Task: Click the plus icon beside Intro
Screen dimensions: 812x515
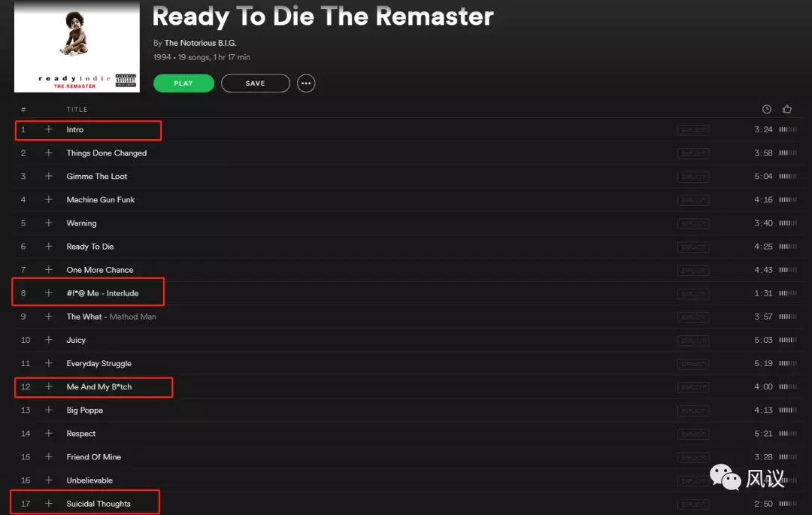Action: pyautogui.click(x=49, y=129)
